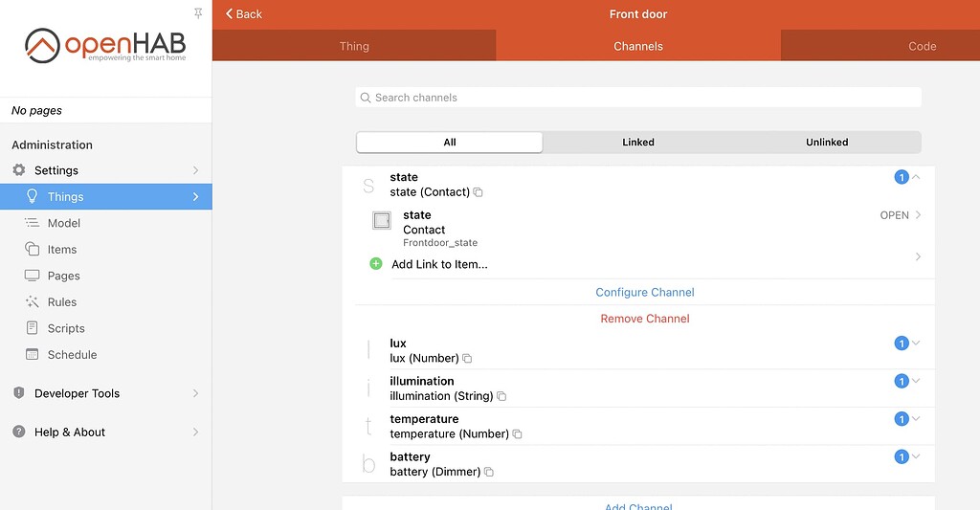Click the contact icon of Frontdoor_state item
Viewport: 980px width, 510px height.
pyautogui.click(x=381, y=221)
